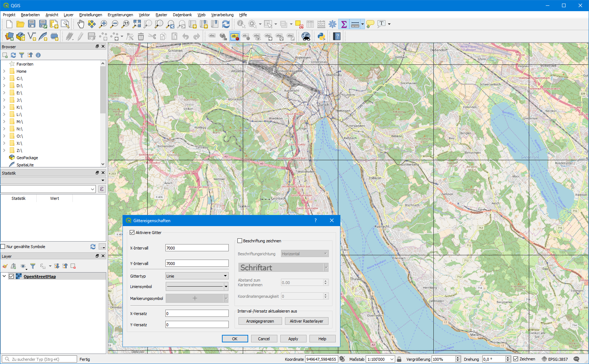Image resolution: width=589 pixels, height=364 pixels.
Task: Create a new project with the blank page icon
Action: click(9, 24)
